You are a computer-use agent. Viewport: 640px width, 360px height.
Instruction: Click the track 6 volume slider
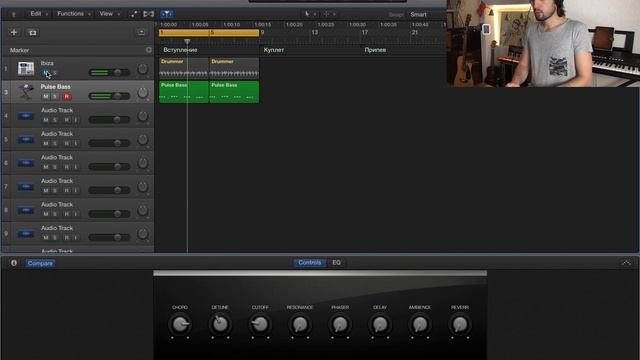point(109,167)
